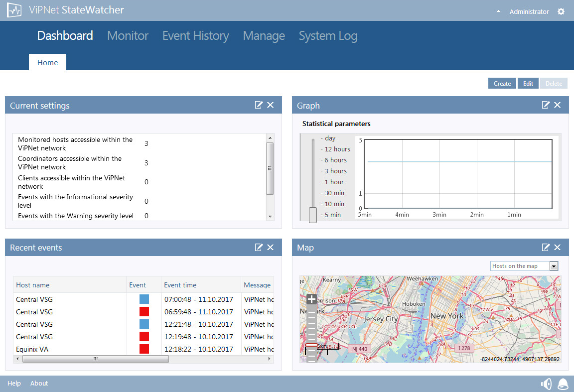Select the Equinix VA host row
Screen dimensions: 574x392
[144, 349]
